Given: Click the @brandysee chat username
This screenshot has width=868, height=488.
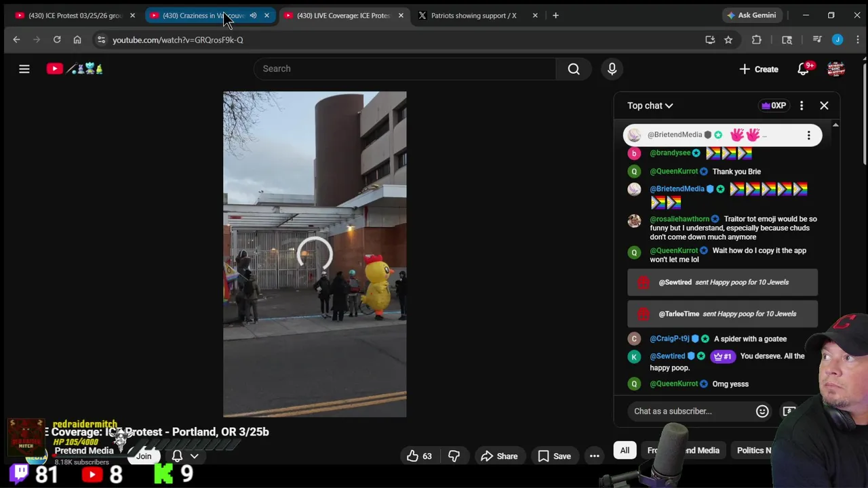Looking at the screenshot, I should (670, 153).
